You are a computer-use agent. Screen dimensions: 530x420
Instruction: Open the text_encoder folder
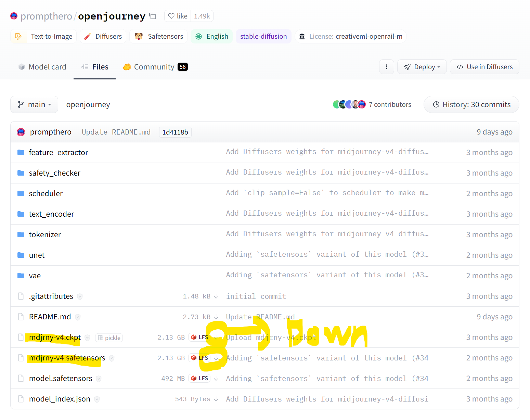[51, 214]
